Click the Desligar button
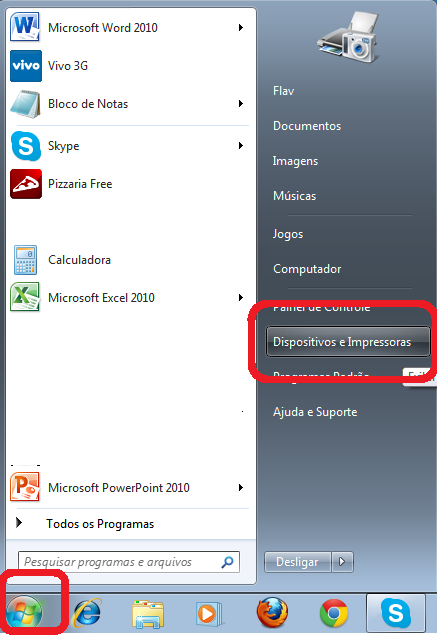 pos(298,562)
